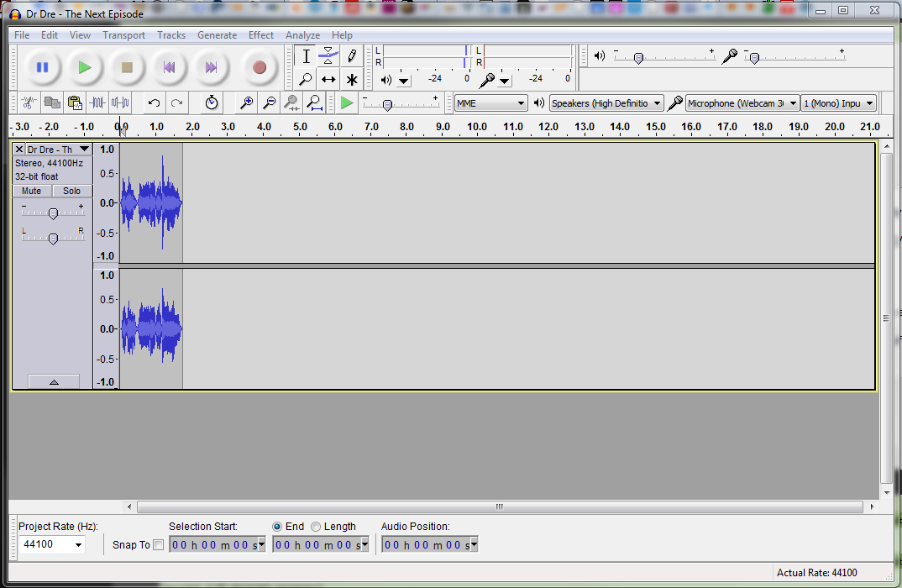Open the Tracks menu
This screenshot has width=902, height=588.
point(171,35)
